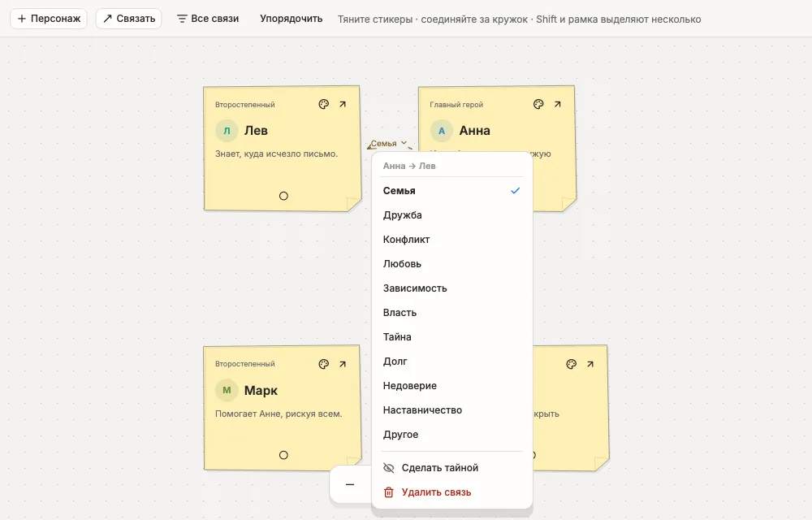Click the Связать button
The height and width of the screenshot is (520, 812).
point(129,19)
